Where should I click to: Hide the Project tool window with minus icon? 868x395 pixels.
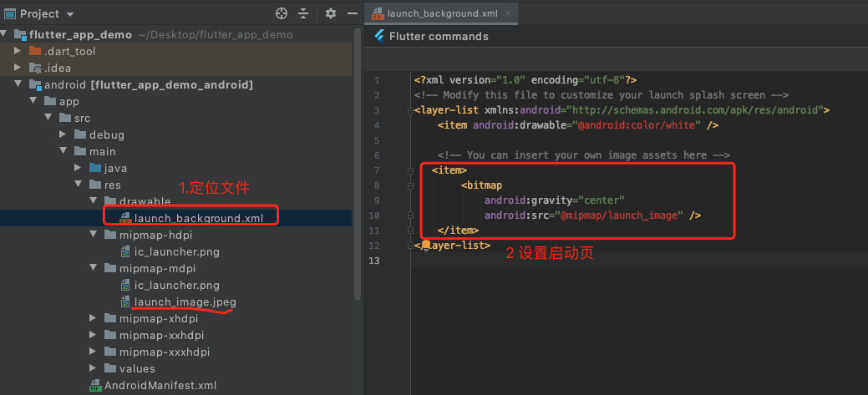(352, 14)
